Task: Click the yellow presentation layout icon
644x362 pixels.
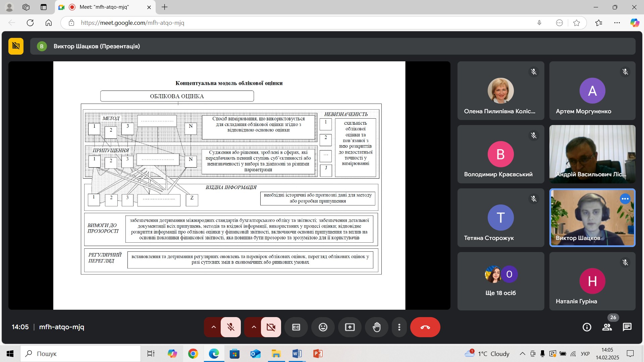Action: 16,46
